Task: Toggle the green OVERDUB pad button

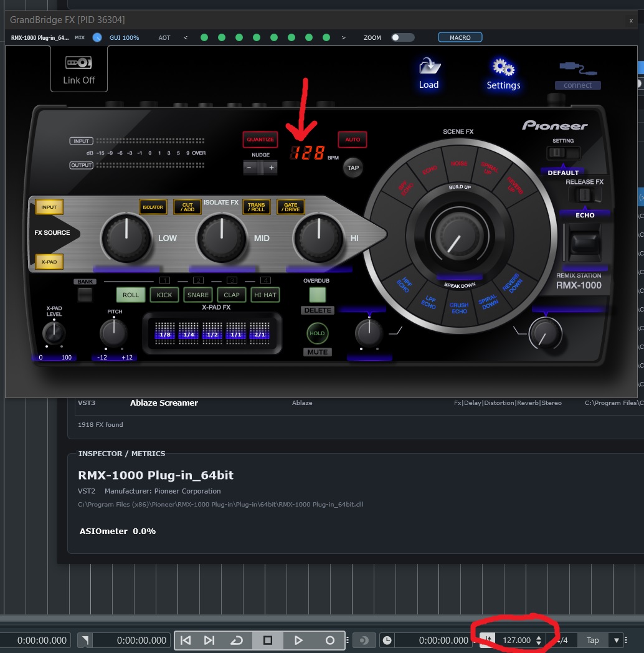Action: click(317, 295)
